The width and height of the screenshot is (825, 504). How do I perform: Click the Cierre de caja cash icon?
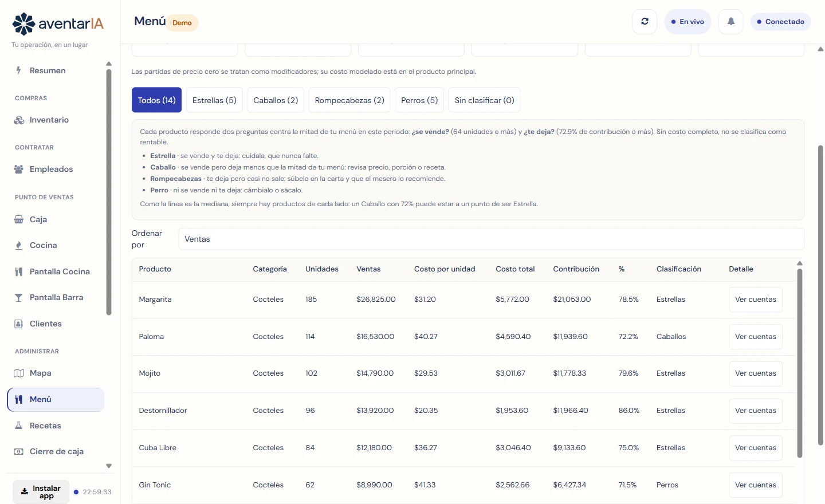point(19,451)
